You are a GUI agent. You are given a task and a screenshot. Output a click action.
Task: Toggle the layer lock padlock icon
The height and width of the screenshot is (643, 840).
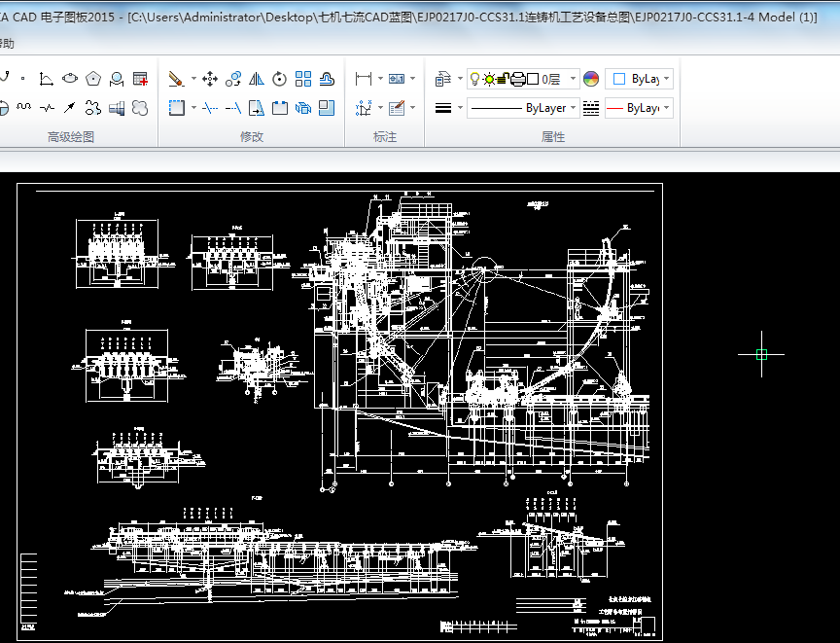(x=504, y=79)
